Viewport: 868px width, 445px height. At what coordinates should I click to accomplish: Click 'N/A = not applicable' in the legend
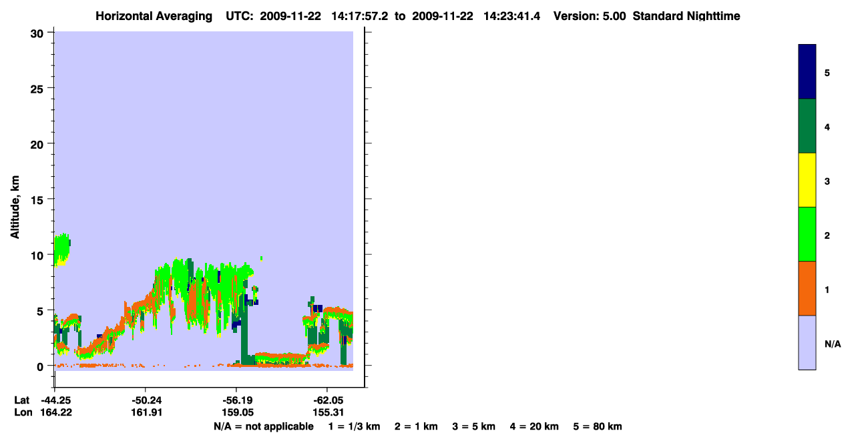coord(264,426)
